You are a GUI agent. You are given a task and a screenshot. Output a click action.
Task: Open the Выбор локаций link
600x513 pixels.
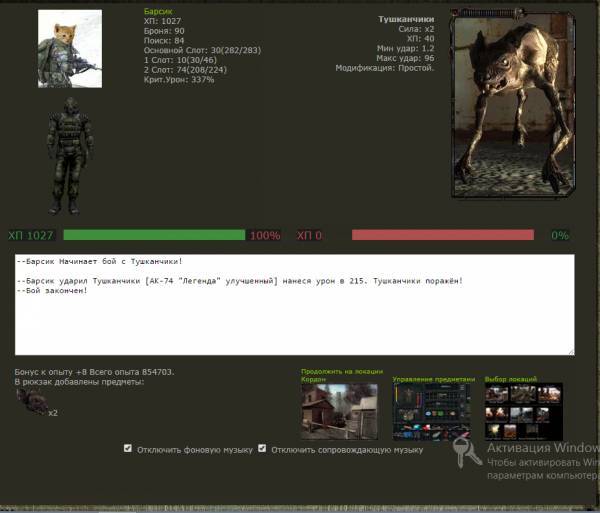(x=510, y=379)
